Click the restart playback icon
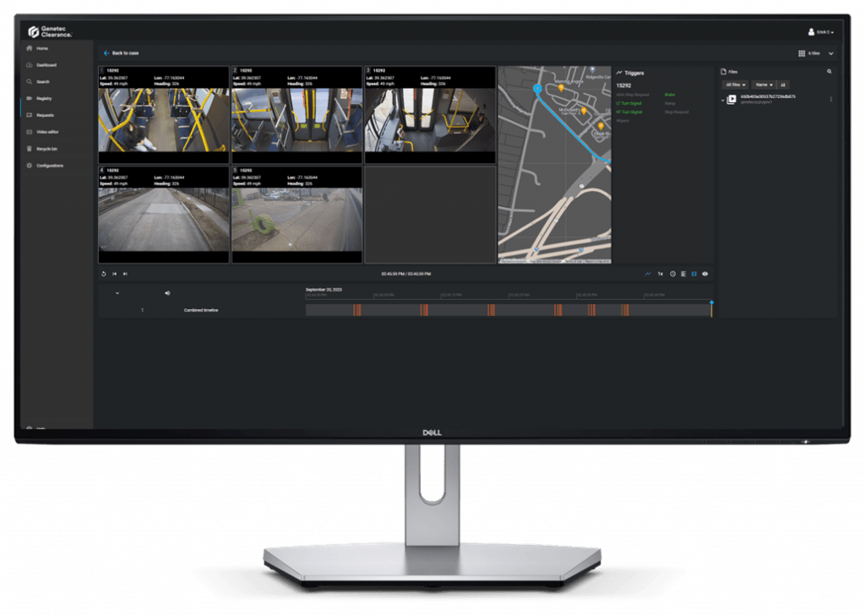Viewport: 865px width, 616px height. click(x=103, y=274)
